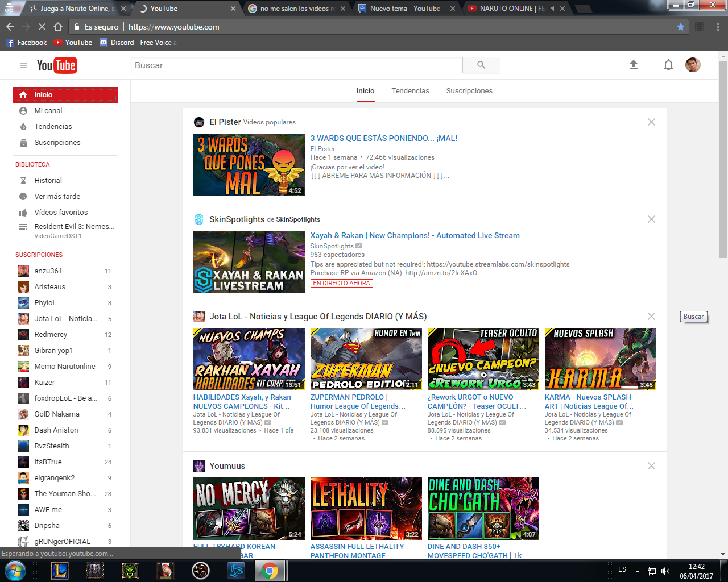728x582 pixels.
Task: Open the notifications bell
Action: point(668,65)
